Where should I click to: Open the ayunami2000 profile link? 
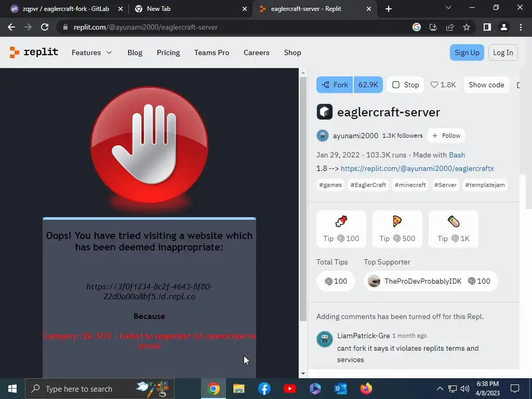click(355, 136)
